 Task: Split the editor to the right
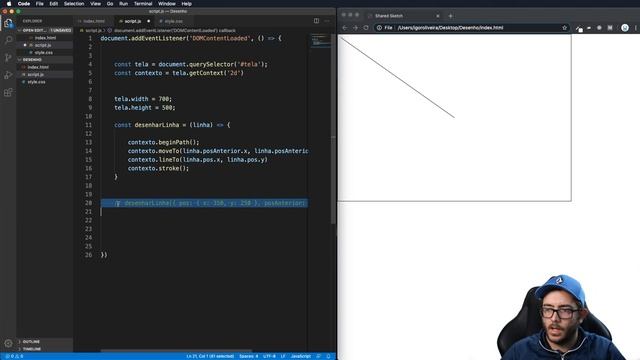[316, 21]
